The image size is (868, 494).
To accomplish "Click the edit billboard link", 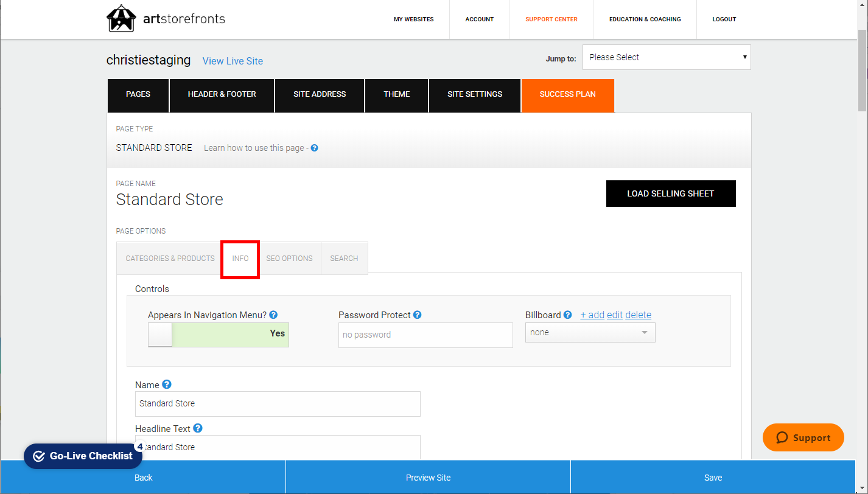I will pyautogui.click(x=615, y=315).
